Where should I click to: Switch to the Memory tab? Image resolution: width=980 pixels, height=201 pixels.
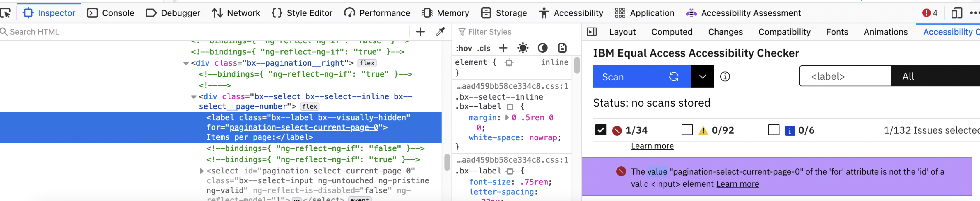click(x=445, y=13)
